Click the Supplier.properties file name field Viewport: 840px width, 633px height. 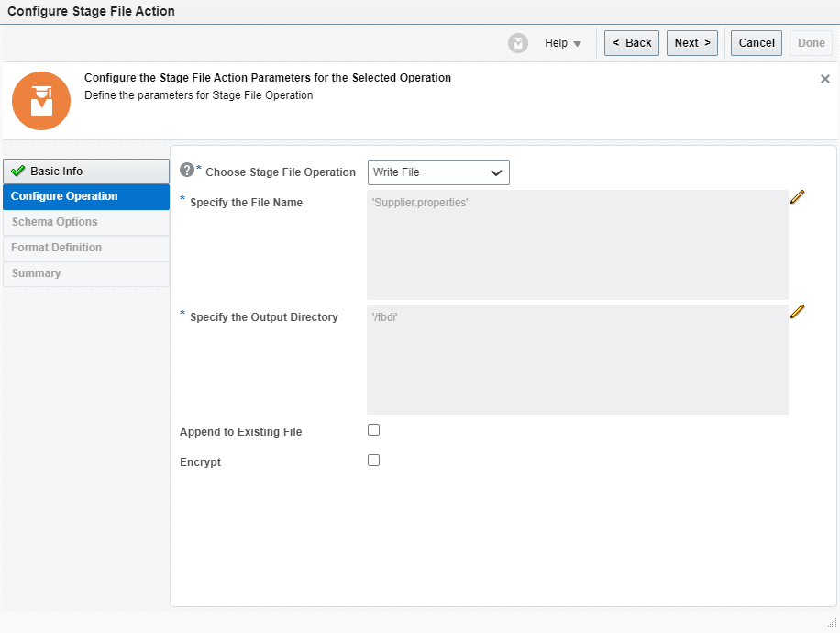tap(577, 243)
